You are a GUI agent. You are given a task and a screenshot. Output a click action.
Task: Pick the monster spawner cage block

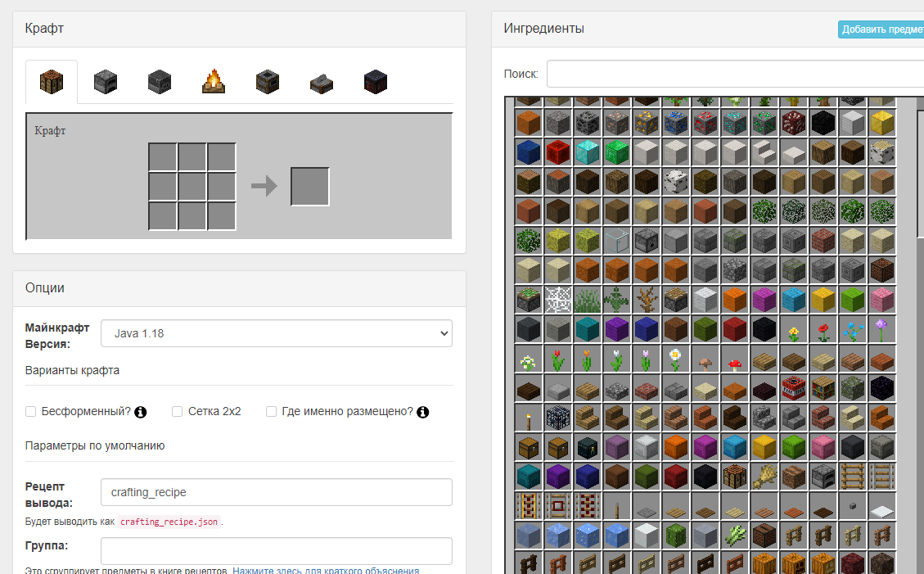[x=557, y=418]
